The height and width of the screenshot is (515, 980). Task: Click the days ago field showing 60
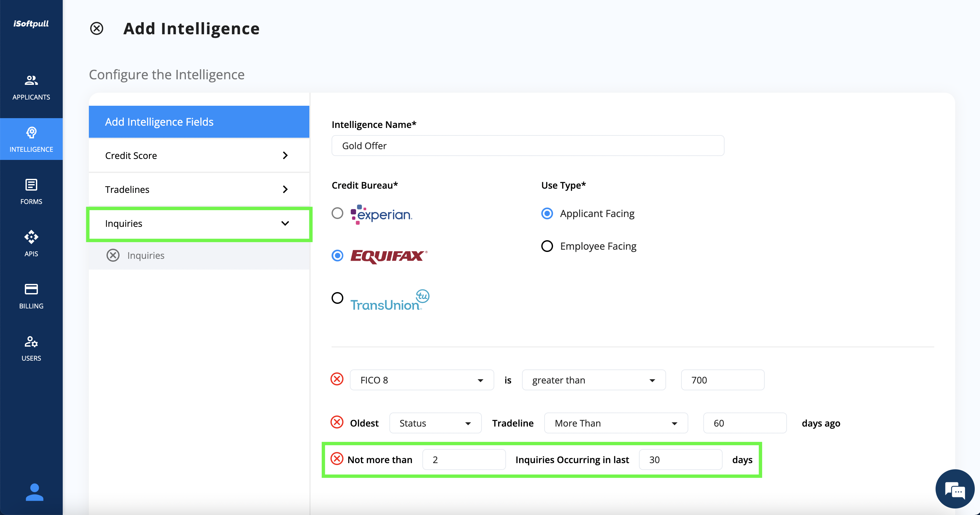coord(744,423)
